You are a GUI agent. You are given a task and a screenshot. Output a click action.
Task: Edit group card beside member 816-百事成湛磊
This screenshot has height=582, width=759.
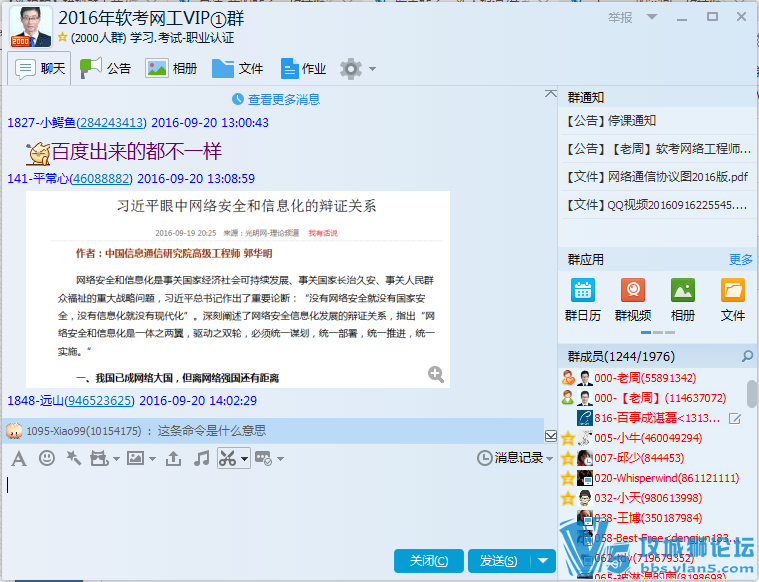click(735, 418)
